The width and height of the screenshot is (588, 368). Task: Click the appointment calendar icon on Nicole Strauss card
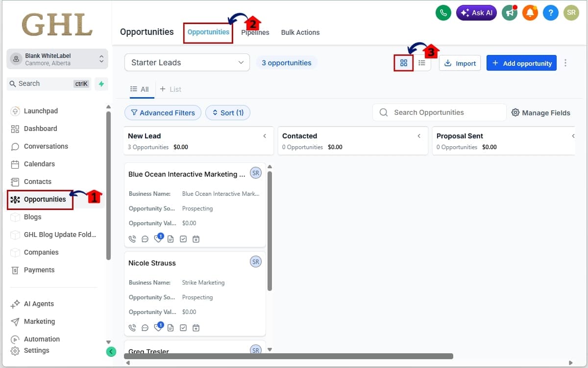(196, 328)
